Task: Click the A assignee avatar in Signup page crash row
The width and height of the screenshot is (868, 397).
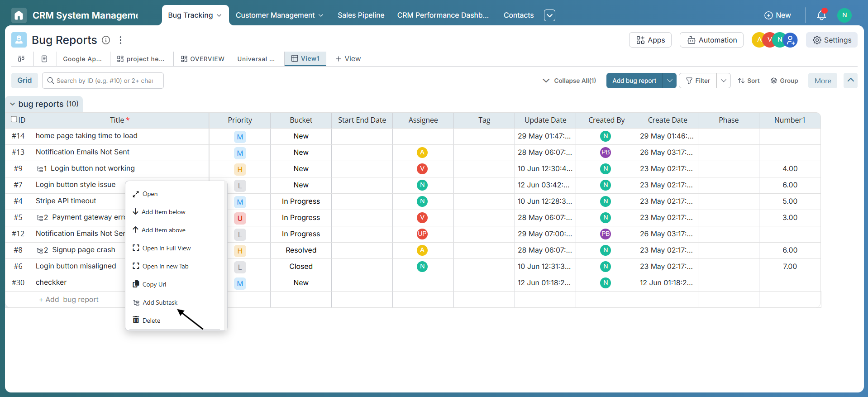Action: tap(422, 250)
